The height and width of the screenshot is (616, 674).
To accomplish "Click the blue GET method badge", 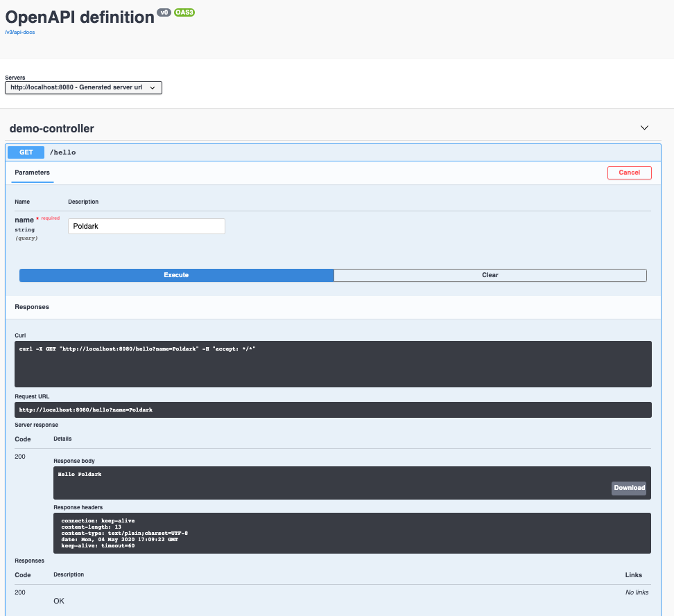I will click(25, 152).
